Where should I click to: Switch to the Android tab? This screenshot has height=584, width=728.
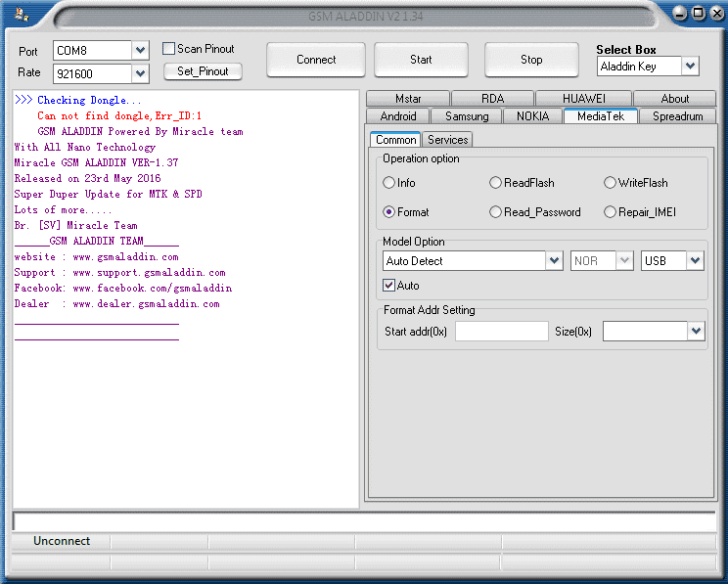398,116
